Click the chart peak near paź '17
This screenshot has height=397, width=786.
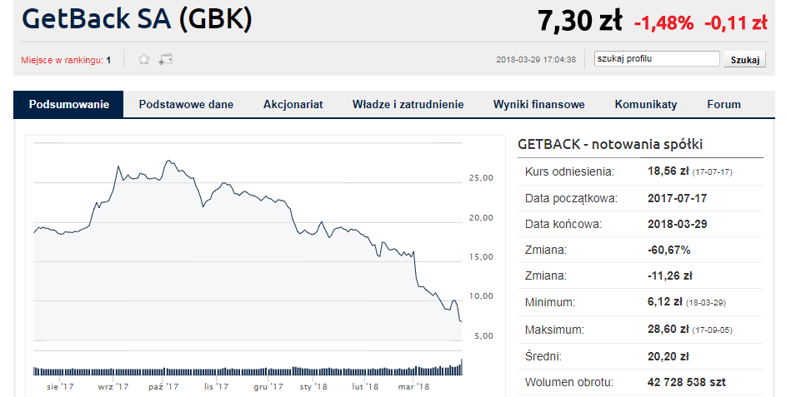point(169,161)
